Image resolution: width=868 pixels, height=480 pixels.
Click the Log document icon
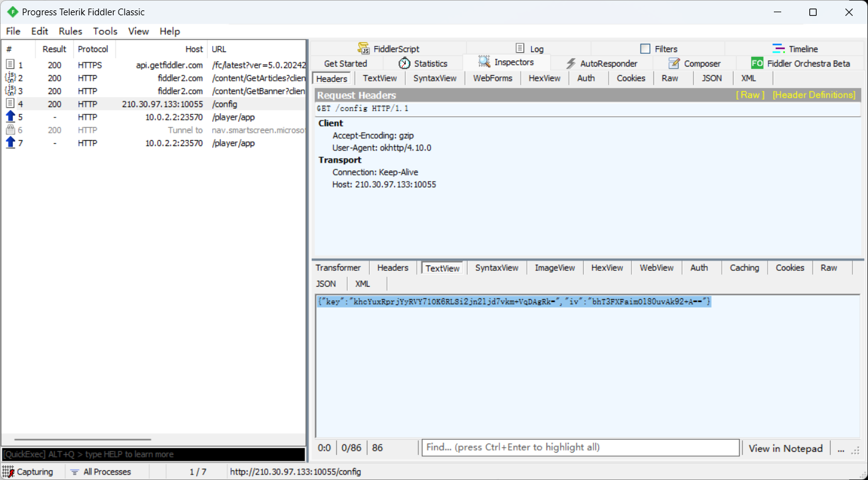(520, 49)
